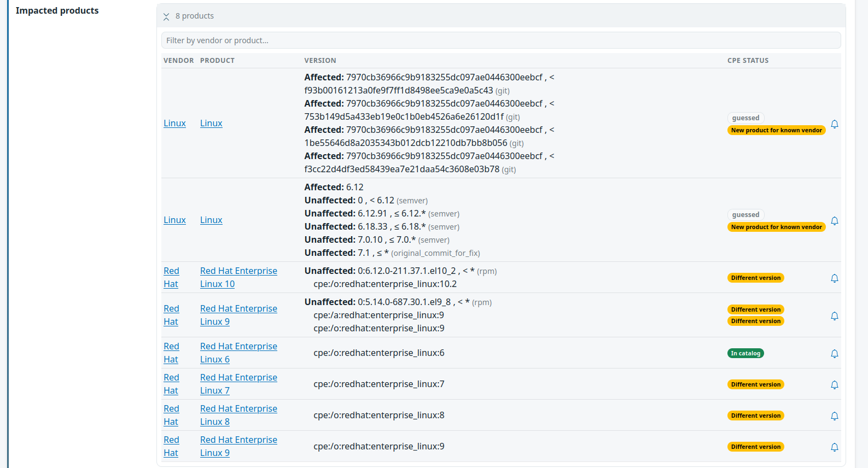Click New product for known vendor in 6.12 row
This screenshot has height=468, width=868.
click(x=776, y=227)
